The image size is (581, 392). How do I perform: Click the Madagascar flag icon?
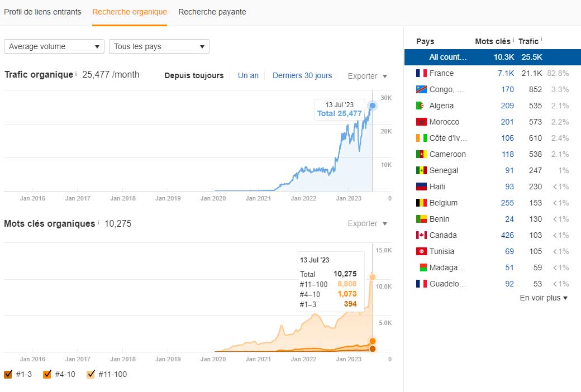point(421,267)
